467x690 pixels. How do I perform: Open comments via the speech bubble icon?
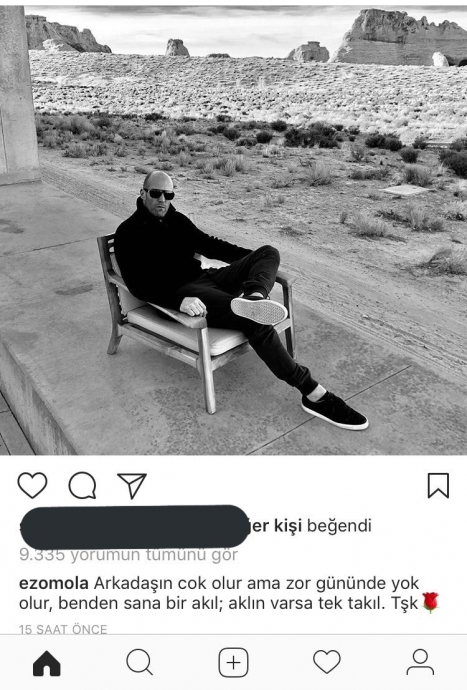(x=82, y=485)
